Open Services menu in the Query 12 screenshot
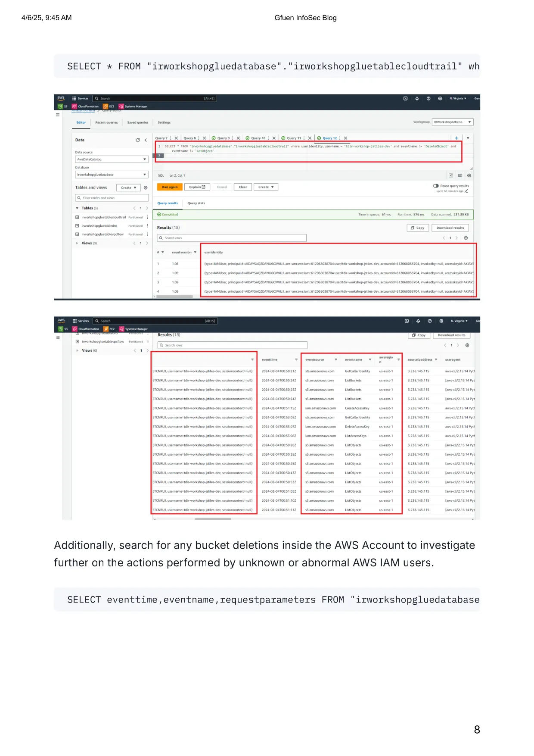 [81, 98]
